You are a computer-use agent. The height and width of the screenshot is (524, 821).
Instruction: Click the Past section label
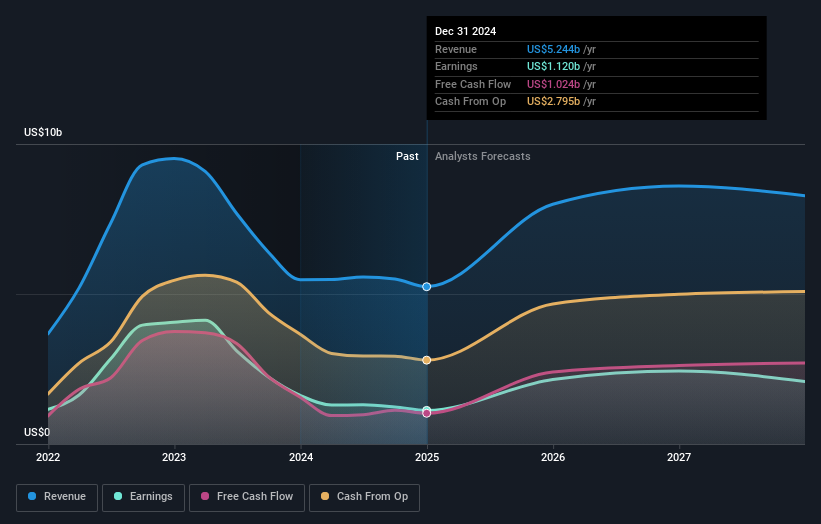[x=407, y=157]
